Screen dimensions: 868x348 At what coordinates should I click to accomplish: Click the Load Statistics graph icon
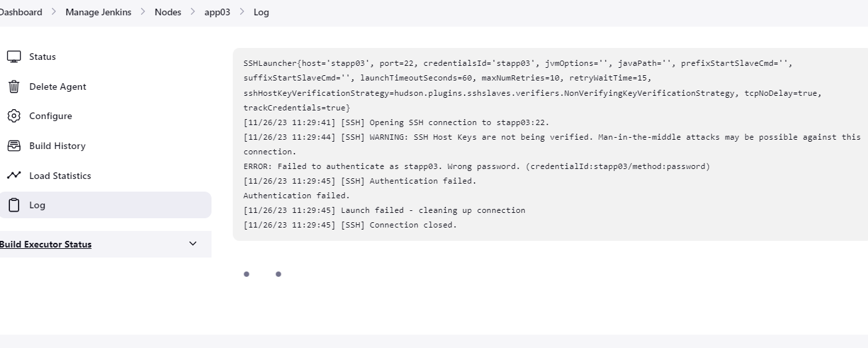coord(14,176)
